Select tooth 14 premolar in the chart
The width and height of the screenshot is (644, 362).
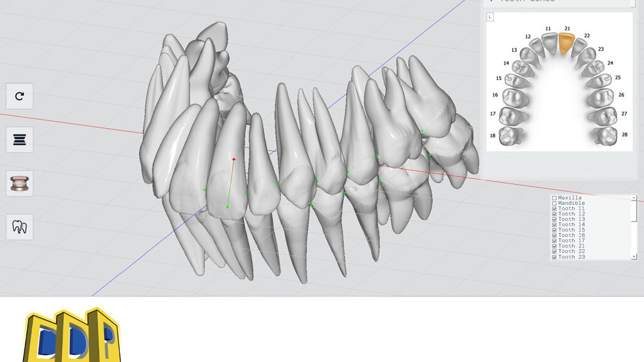(523, 68)
